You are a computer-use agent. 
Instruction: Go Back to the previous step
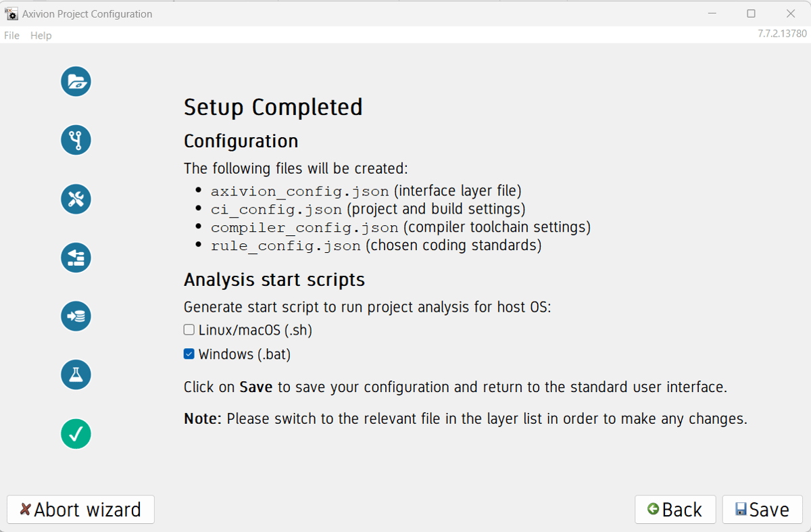tap(674, 510)
